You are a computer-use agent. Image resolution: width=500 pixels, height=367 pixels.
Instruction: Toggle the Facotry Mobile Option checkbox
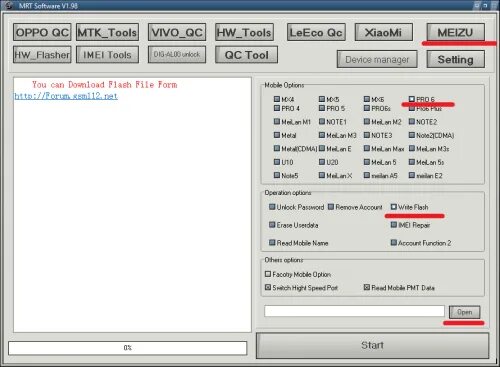(x=268, y=274)
